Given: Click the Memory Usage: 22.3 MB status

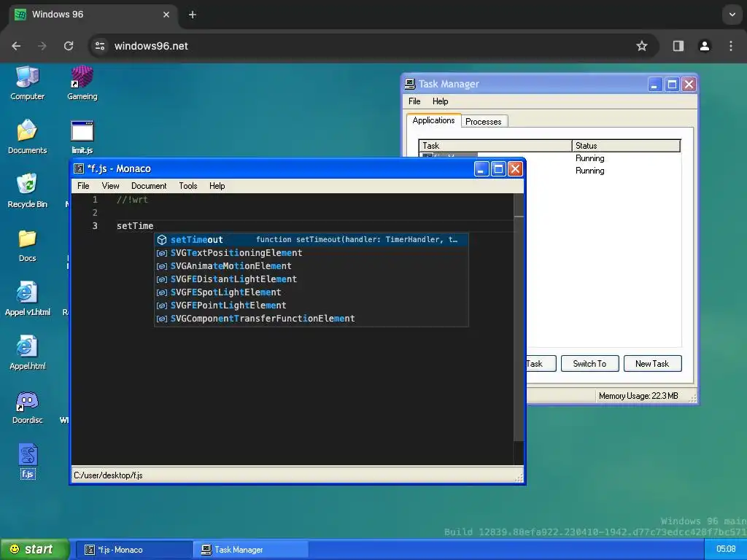Looking at the screenshot, I should click(638, 396).
